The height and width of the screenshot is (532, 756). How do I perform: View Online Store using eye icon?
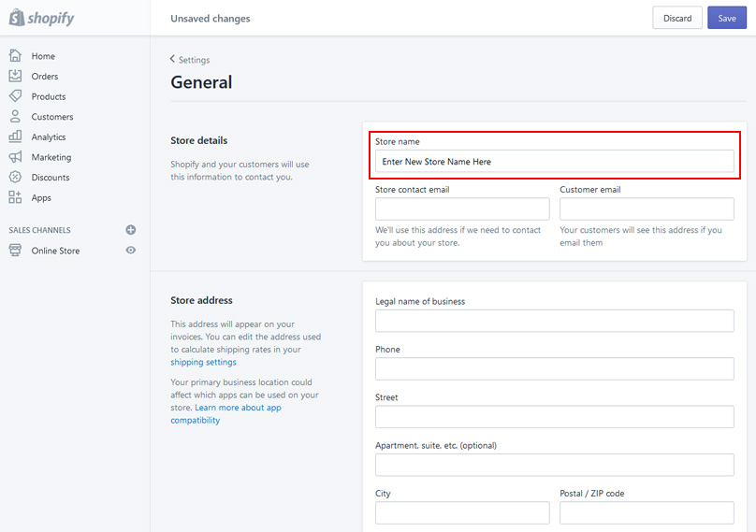click(x=131, y=251)
